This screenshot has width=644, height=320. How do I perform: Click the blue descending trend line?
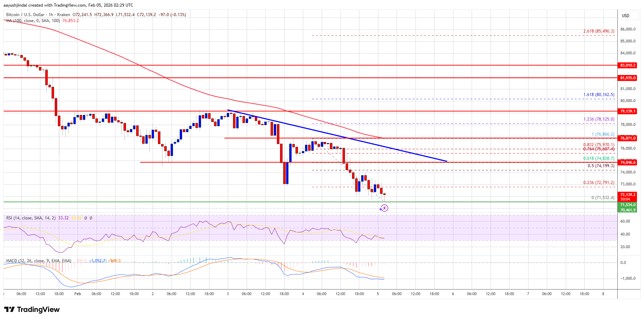(337, 136)
